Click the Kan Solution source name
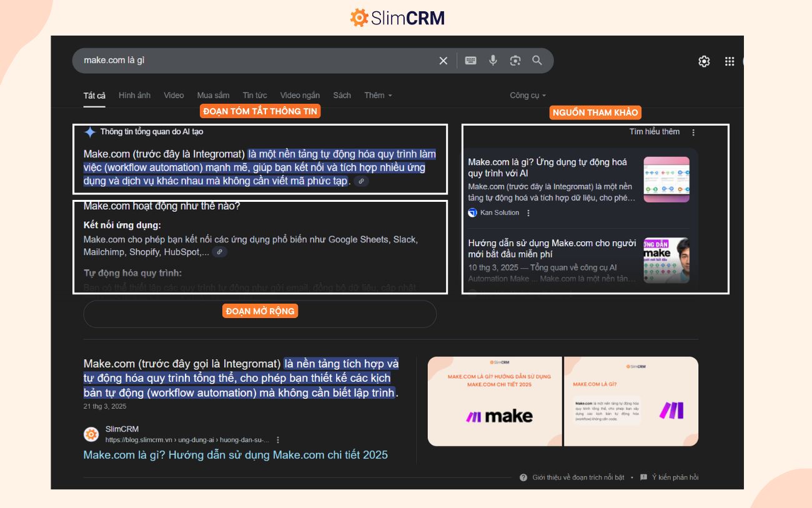The width and height of the screenshot is (812, 508). (500, 213)
